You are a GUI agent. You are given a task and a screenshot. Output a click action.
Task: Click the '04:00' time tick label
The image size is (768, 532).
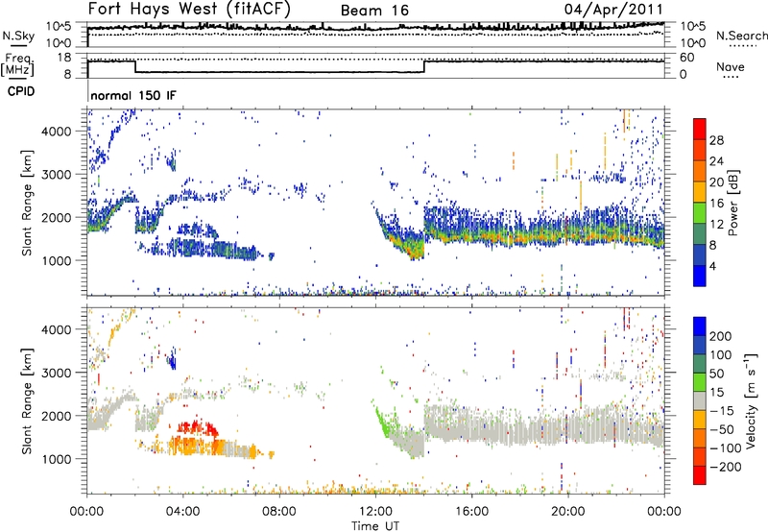tap(182, 512)
